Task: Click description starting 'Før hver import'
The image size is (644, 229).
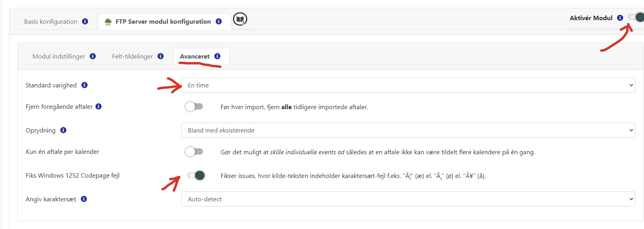Action: point(294,107)
